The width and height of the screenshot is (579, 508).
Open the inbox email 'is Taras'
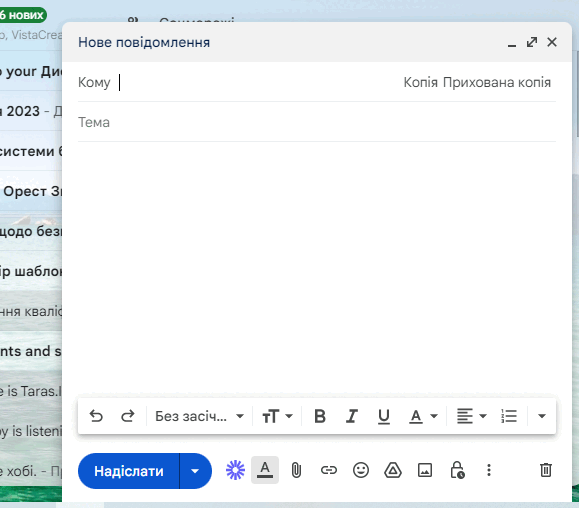tap(31, 391)
